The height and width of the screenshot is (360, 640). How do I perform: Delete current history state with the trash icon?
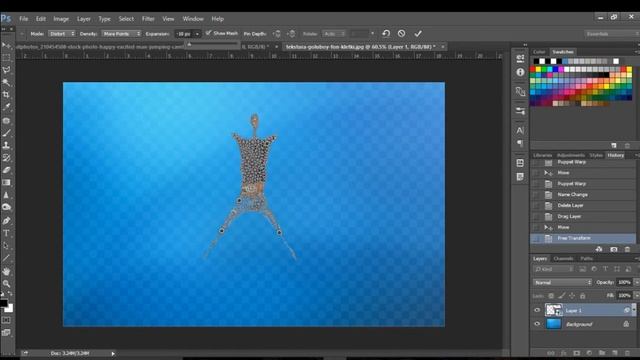click(x=627, y=249)
